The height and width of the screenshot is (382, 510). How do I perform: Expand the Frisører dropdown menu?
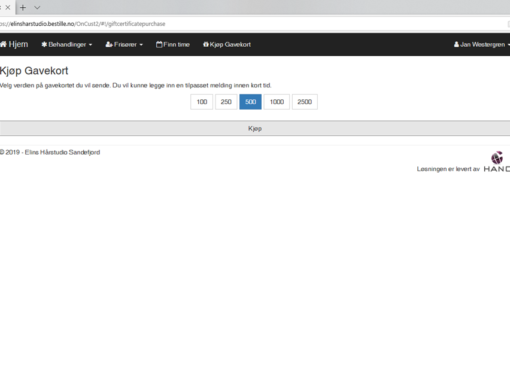124,44
